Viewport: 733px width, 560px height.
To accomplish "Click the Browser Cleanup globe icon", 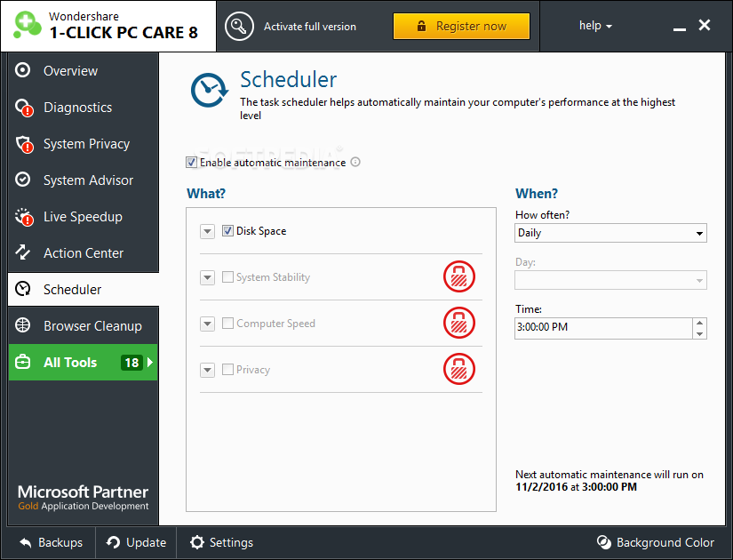I will pyautogui.click(x=22, y=325).
